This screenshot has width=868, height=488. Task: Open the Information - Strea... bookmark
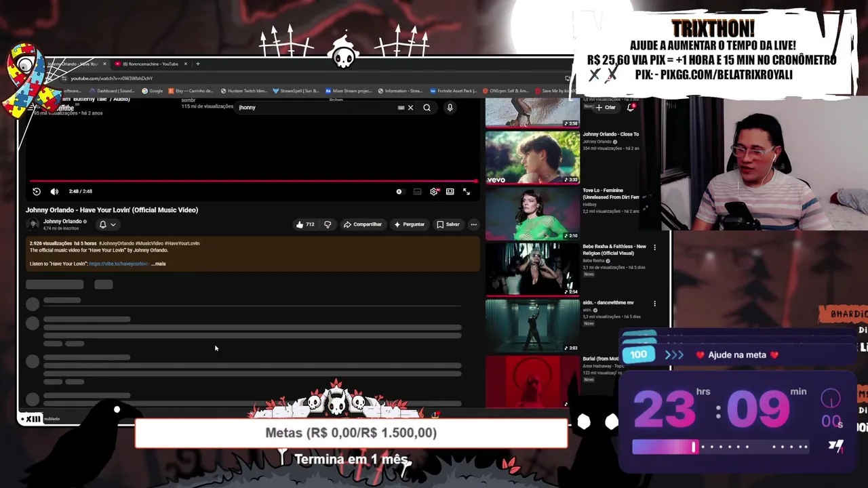pos(401,91)
